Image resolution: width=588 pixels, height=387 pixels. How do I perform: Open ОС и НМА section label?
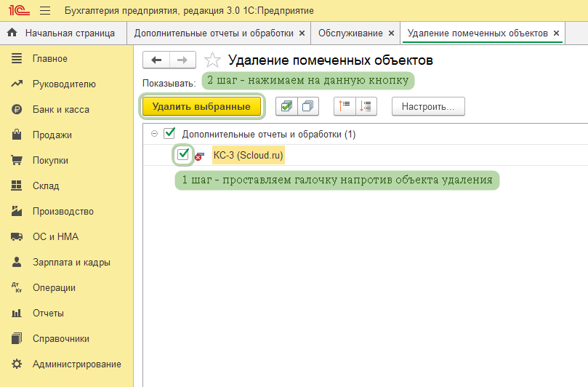point(55,237)
